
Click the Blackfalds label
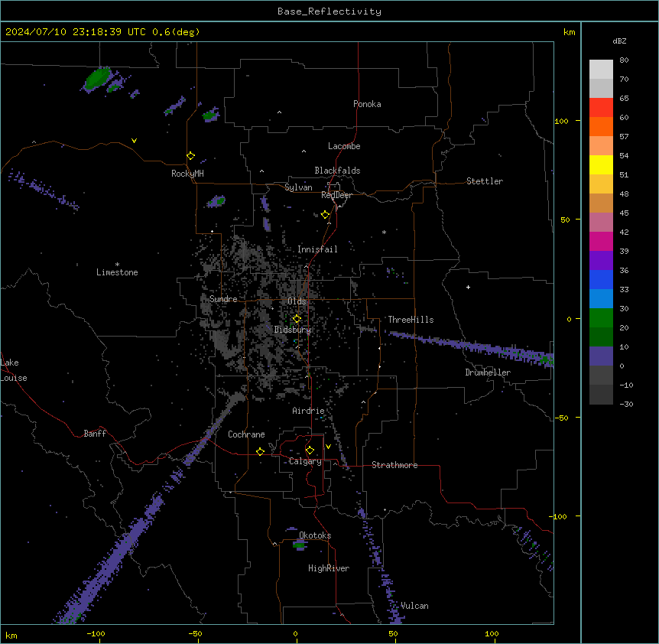(x=337, y=171)
